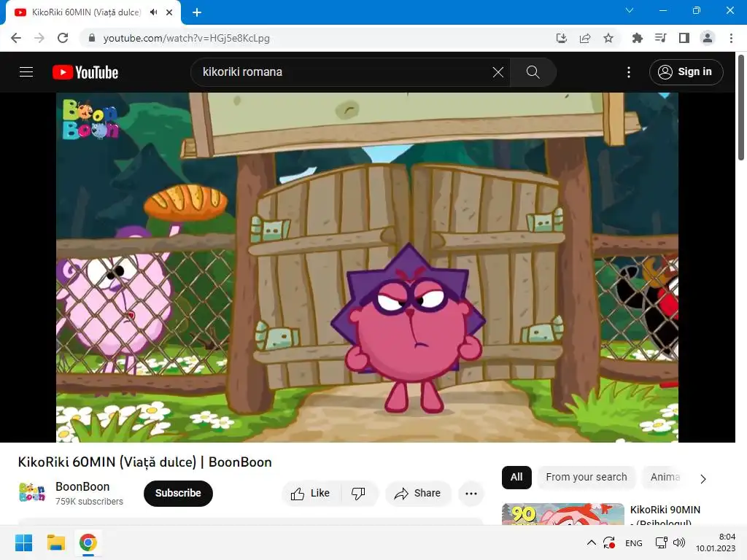Click the browser forward arrow
The image size is (747, 560).
pyautogui.click(x=39, y=38)
